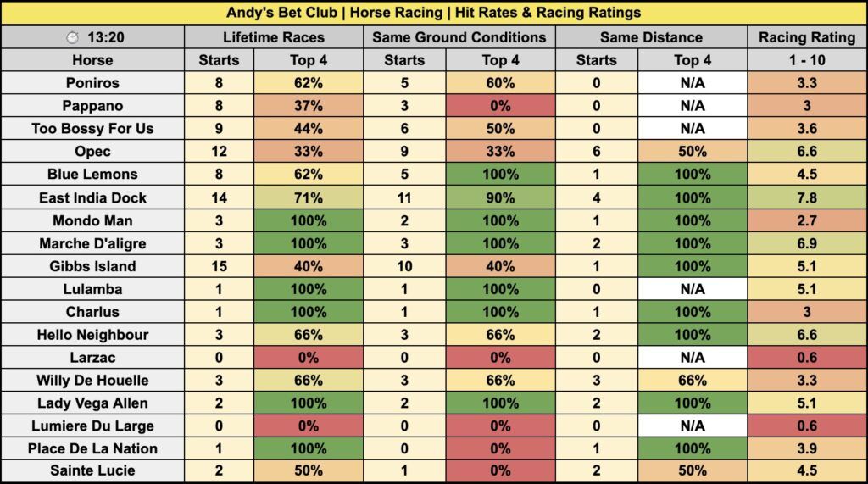Click the horse name Sainte Lucie

[92, 470]
